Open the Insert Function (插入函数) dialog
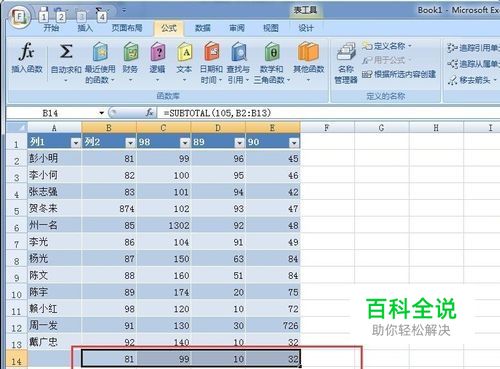500x369 pixels. click(x=27, y=57)
